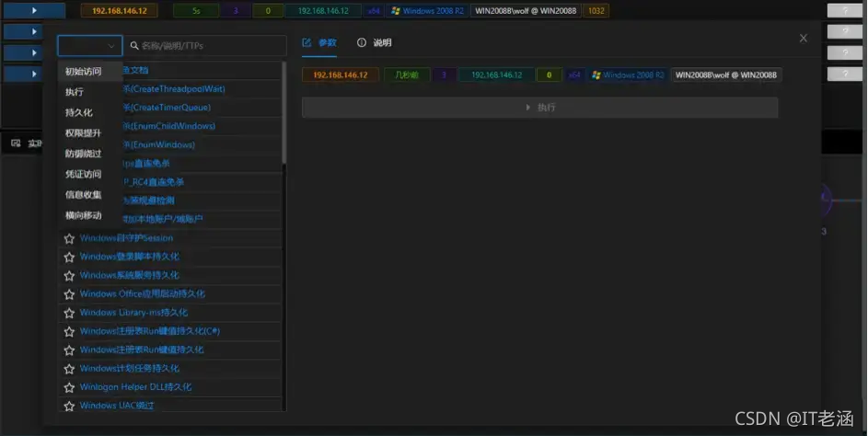This screenshot has width=868, height=436.
Task: Click the orange 192.168.146.12 tag in the parameters panel
Action: [x=341, y=75]
